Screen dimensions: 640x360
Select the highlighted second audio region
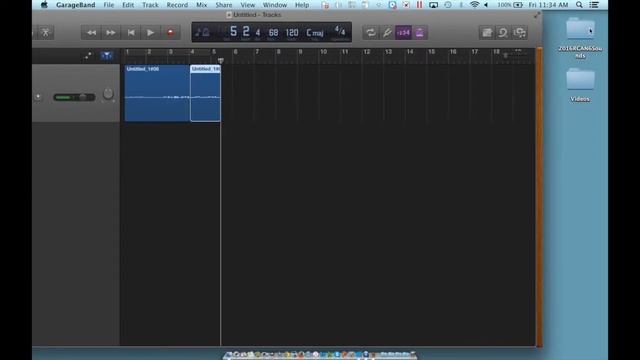205,93
